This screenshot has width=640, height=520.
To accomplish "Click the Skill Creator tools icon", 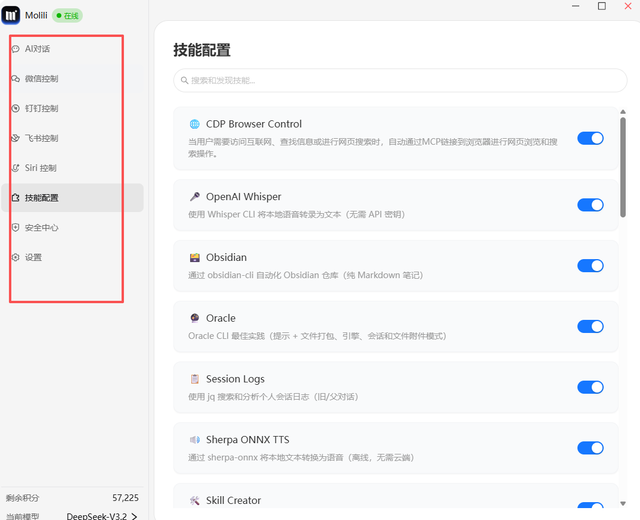I will (x=195, y=501).
